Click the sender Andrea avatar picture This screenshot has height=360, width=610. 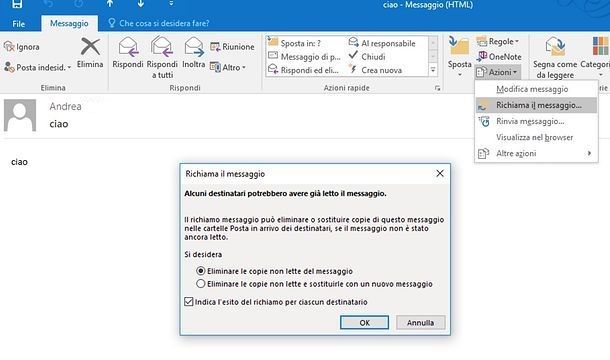click(20, 115)
